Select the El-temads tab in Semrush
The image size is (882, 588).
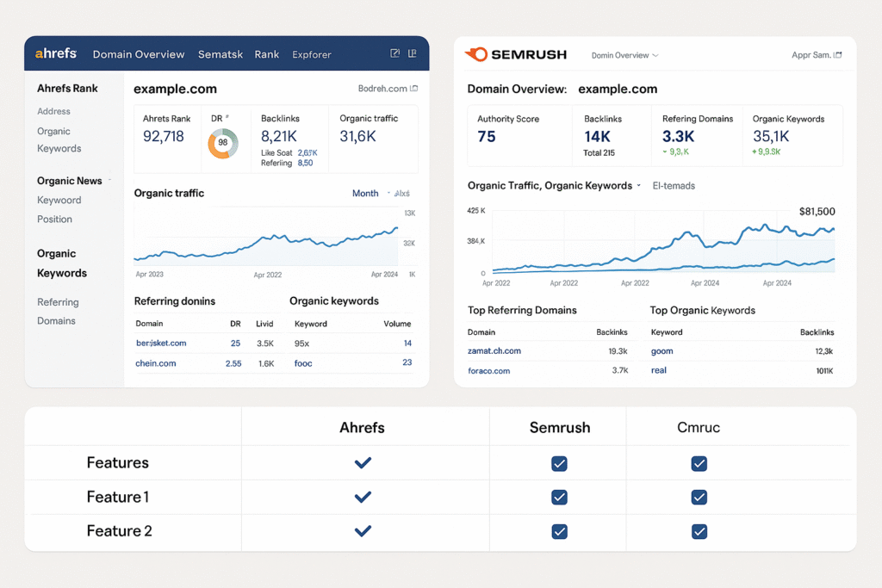[x=674, y=185]
